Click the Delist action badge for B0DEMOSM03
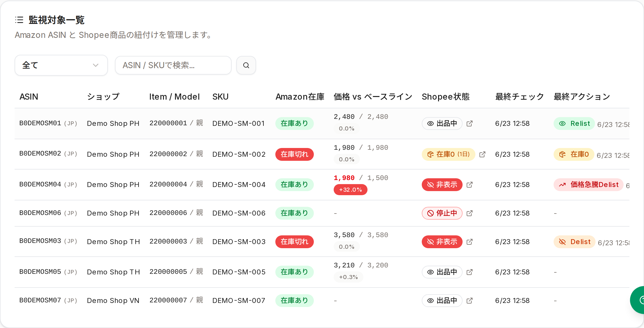The height and width of the screenshot is (328, 644). pyautogui.click(x=575, y=242)
